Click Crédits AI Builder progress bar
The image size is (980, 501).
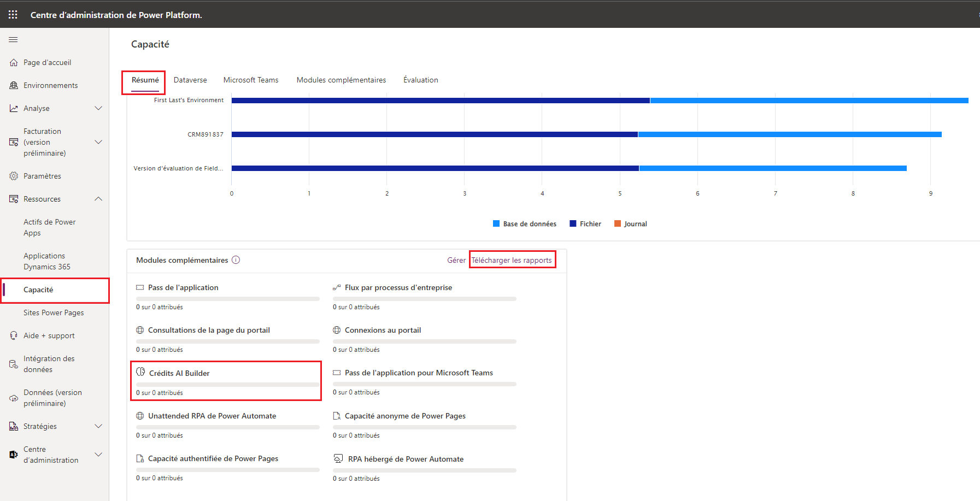coord(228,385)
